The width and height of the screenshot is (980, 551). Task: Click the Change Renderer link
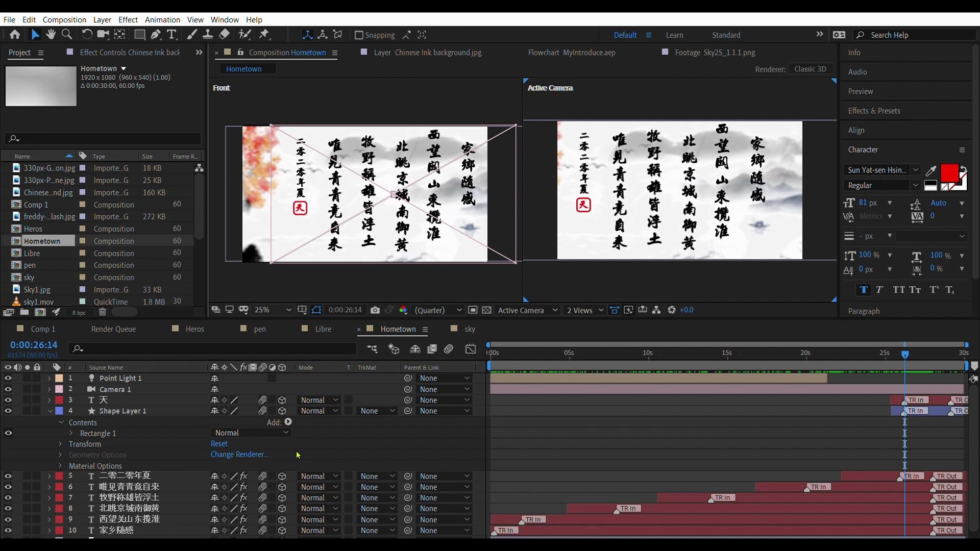click(239, 454)
